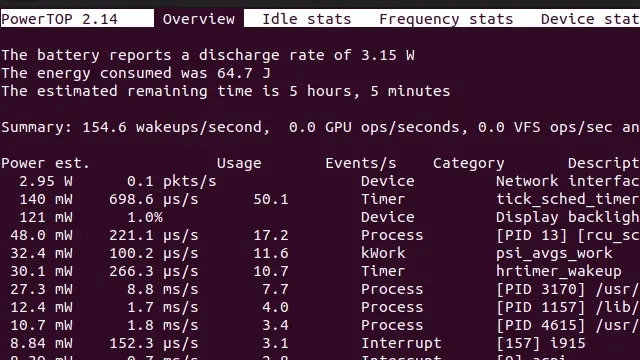Click the [PID 1157] process description
Image resolution: width=640 pixels, height=360 pixels.
568,307
